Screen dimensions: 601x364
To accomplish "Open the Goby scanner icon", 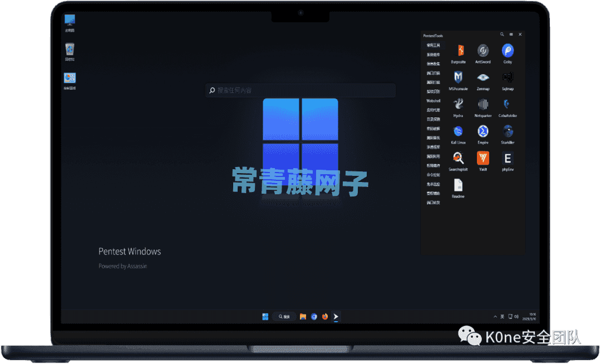I will 508,51.
